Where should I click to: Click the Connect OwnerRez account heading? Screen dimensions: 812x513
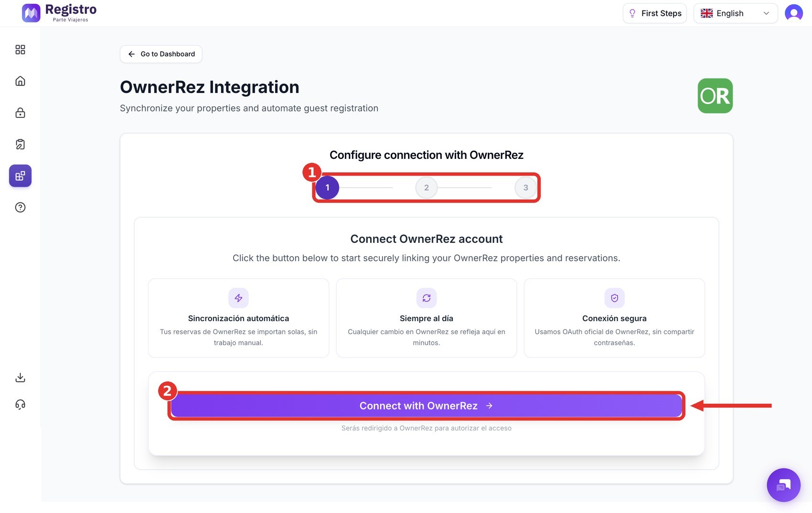pos(427,239)
